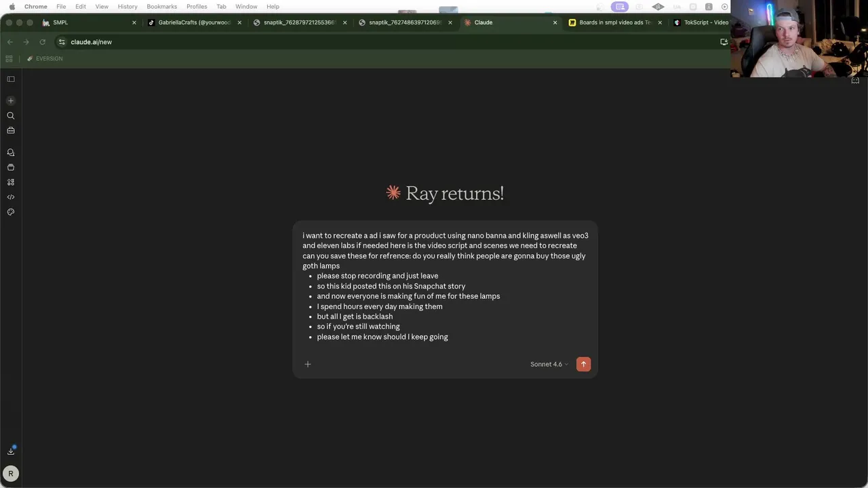Open chat search magnifier icon

(x=11, y=116)
